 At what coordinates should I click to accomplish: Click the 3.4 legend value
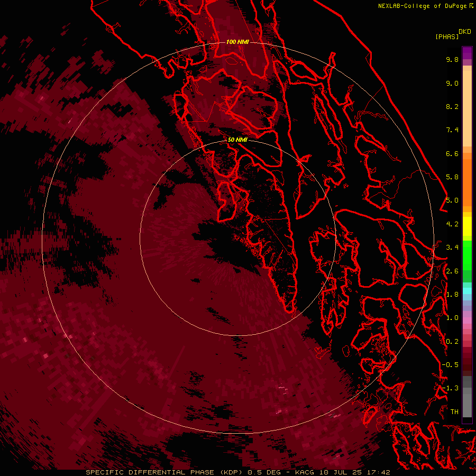(452, 248)
